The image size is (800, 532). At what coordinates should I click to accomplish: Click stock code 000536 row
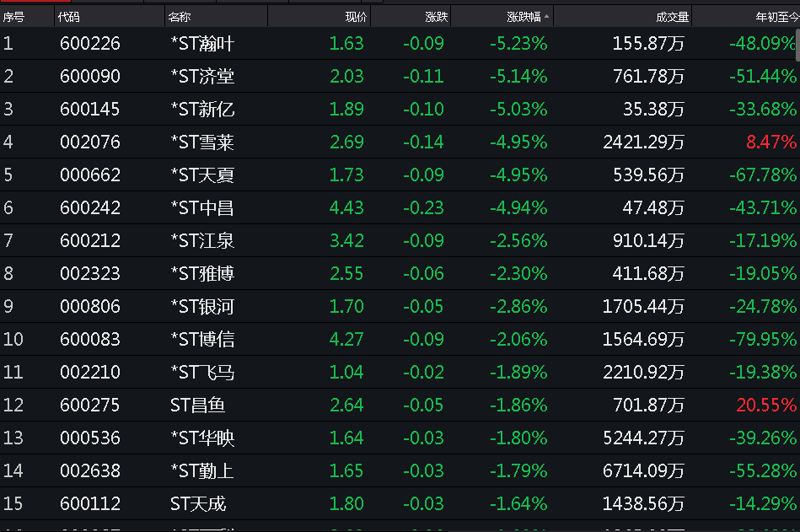click(89, 438)
